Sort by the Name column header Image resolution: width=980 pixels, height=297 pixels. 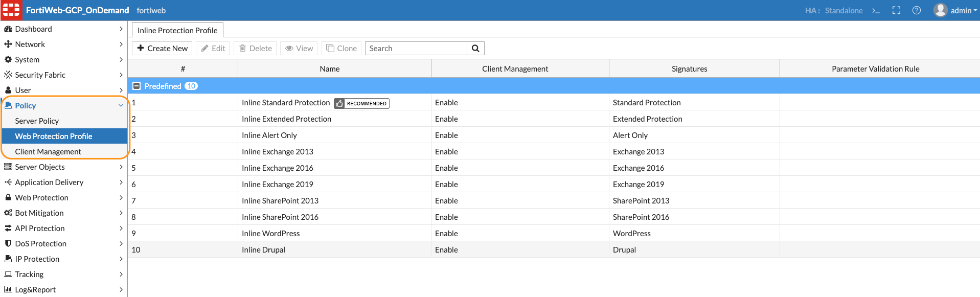(x=330, y=68)
